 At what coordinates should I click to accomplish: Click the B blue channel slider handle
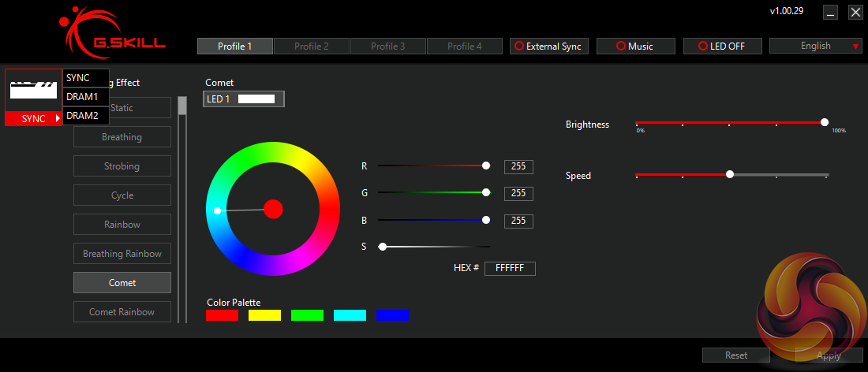tap(486, 220)
